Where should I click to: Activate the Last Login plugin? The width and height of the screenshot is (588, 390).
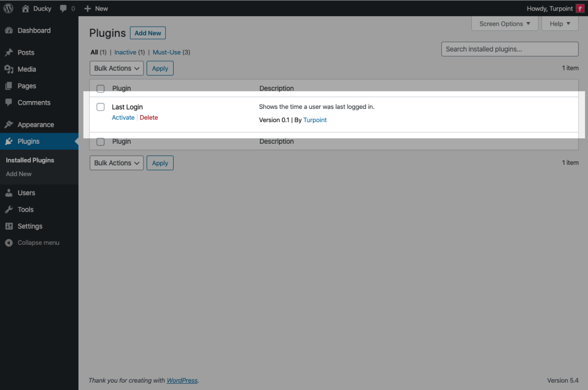click(x=123, y=118)
